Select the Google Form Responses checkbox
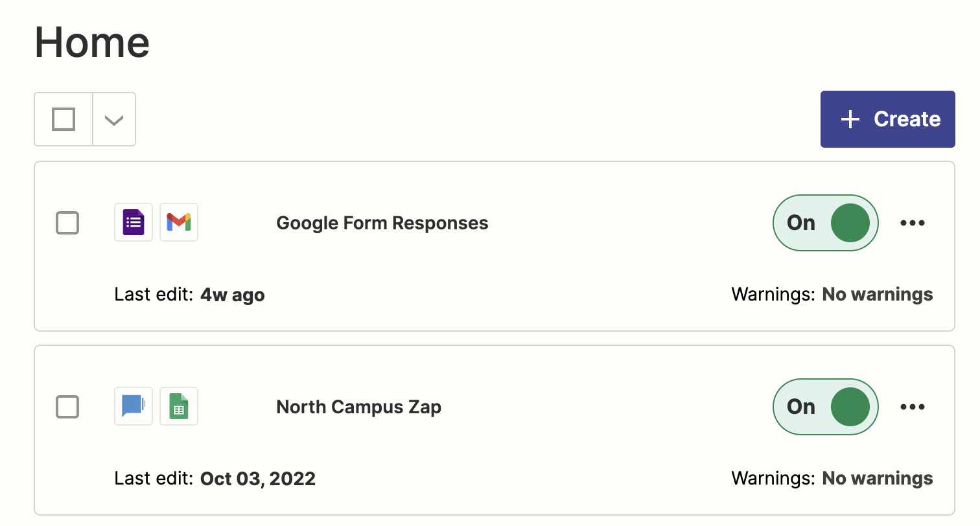Screen dimensions: 980x526 click(67, 223)
